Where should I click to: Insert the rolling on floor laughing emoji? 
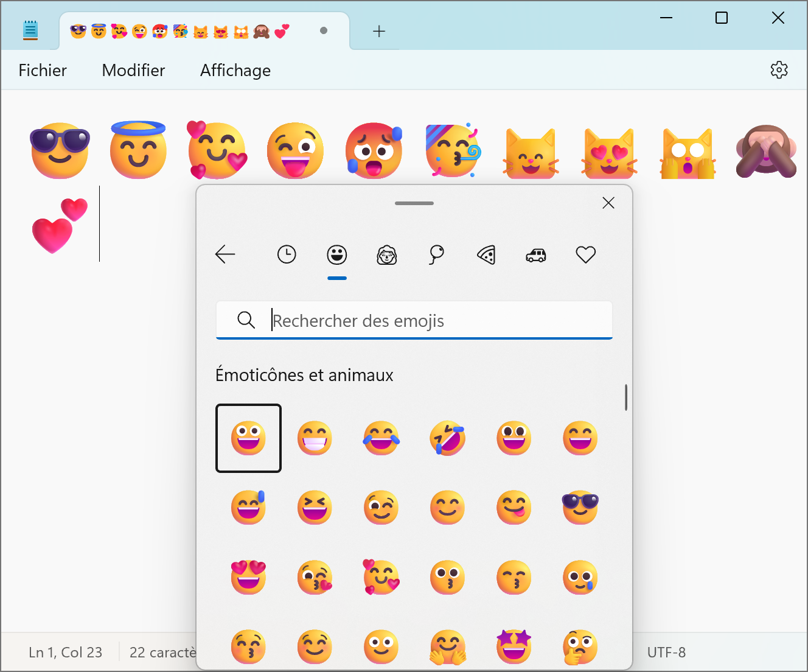447,438
